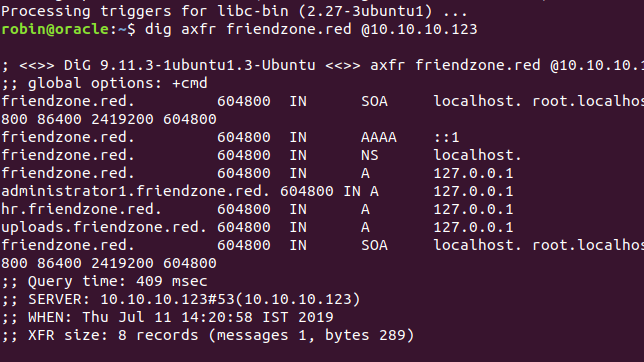This screenshot has height=362, width=644.
Task: Click the first SOA record type
Action: tap(374, 101)
